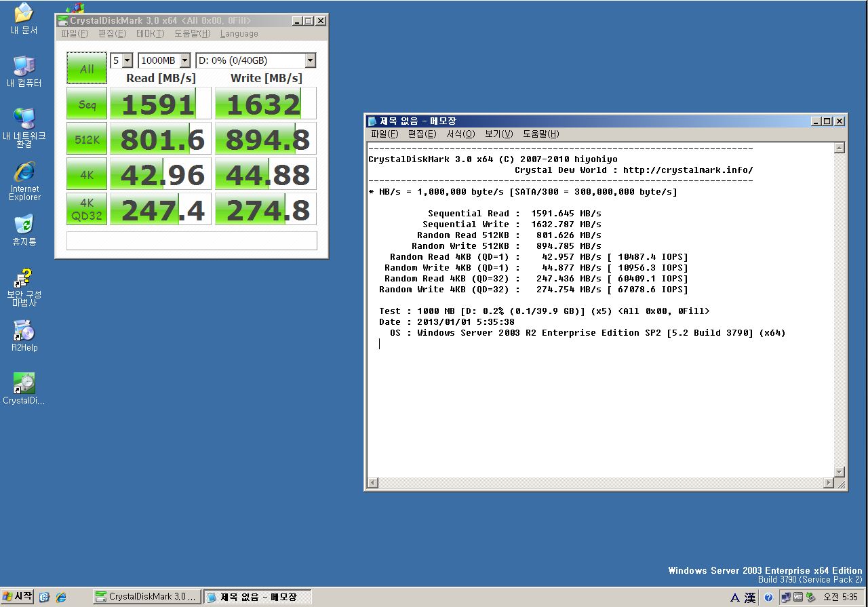Select the CrystalDi... desktop shortcut
This screenshot has width=868, height=607.
tap(24, 389)
